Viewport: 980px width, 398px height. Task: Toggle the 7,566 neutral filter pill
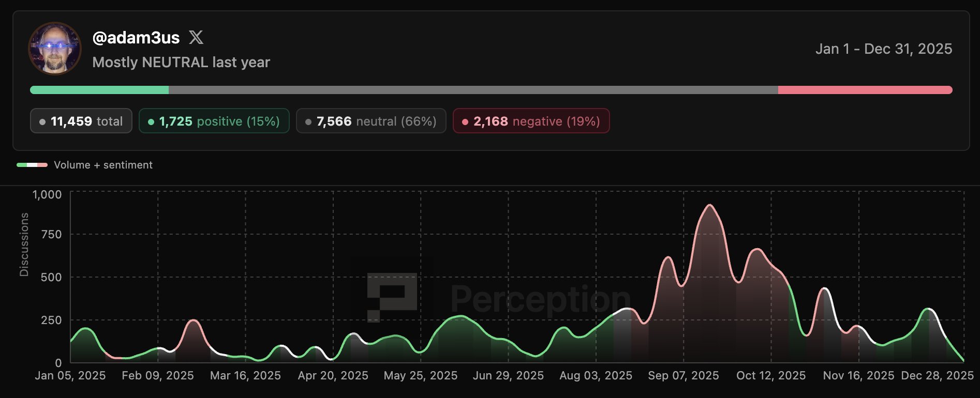[x=371, y=121]
